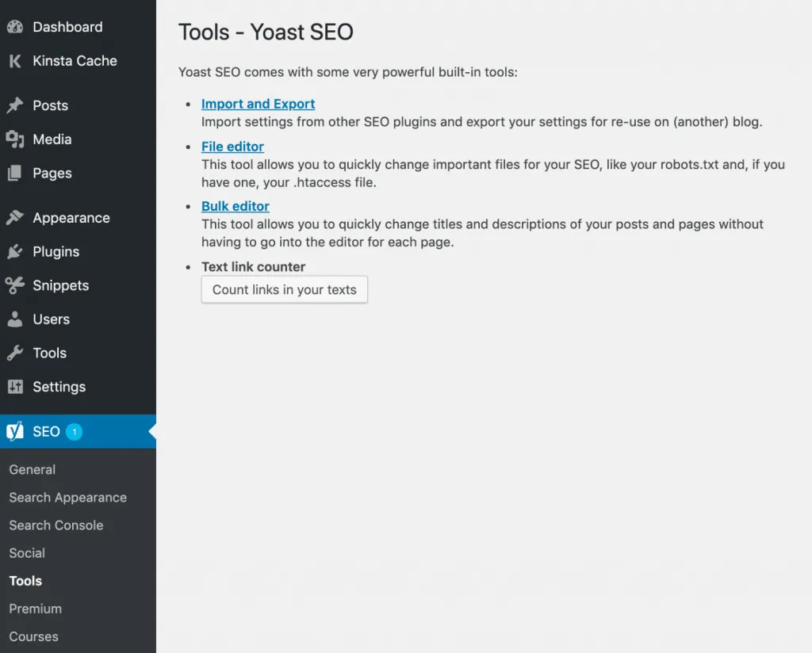The width and height of the screenshot is (812, 653).
Task: Click the notification badge next to SEO
Action: (x=74, y=432)
